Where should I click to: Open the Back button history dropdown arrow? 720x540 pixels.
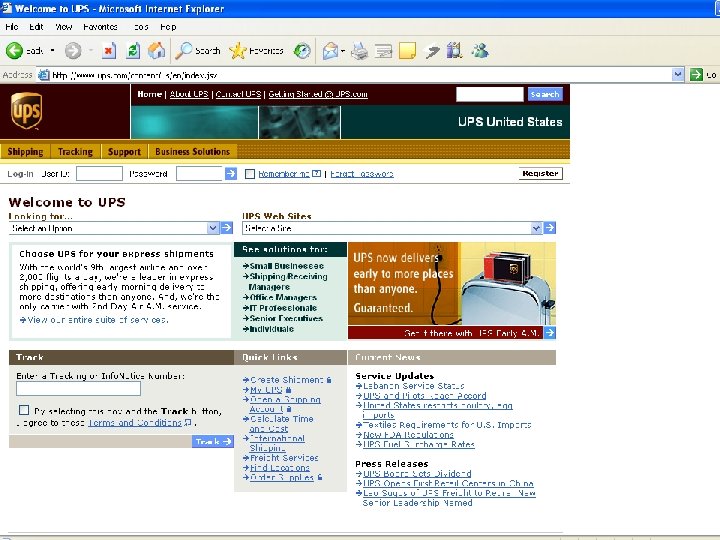click(x=52, y=51)
